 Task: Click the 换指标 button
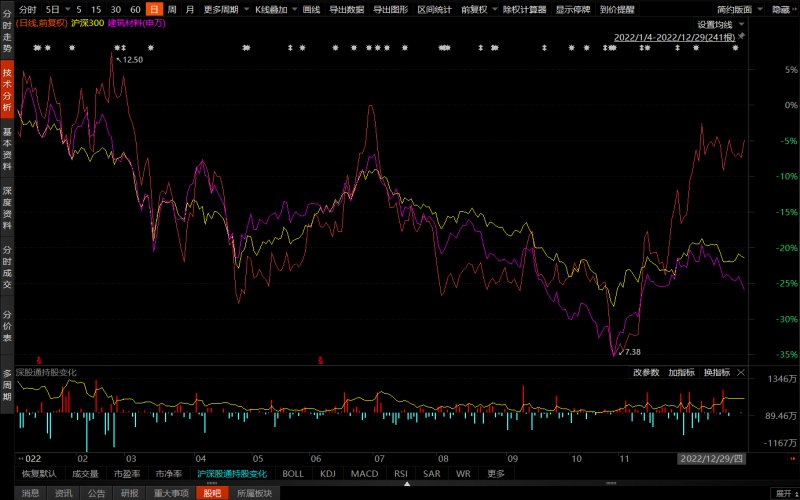[x=716, y=372]
